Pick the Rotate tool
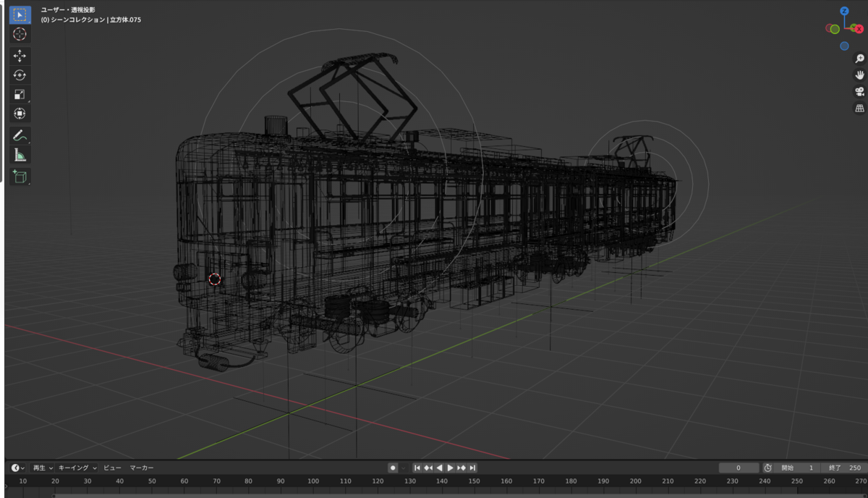Screen dimensions: 868x498 coord(20,75)
